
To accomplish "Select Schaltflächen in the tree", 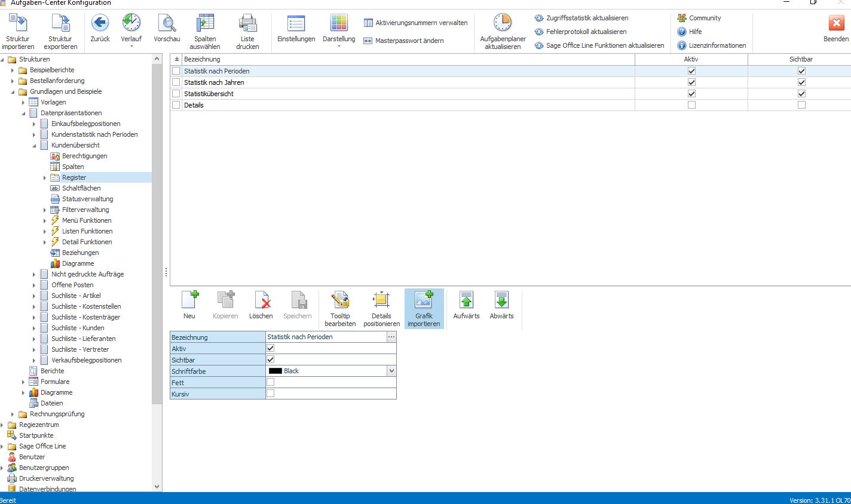I will (81, 188).
